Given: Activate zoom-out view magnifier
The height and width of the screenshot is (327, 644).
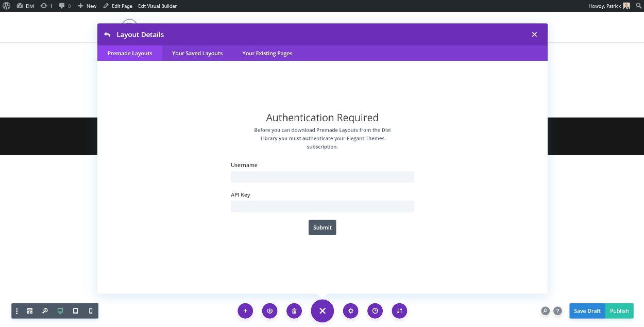Looking at the screenshot, I should (45, 311).
